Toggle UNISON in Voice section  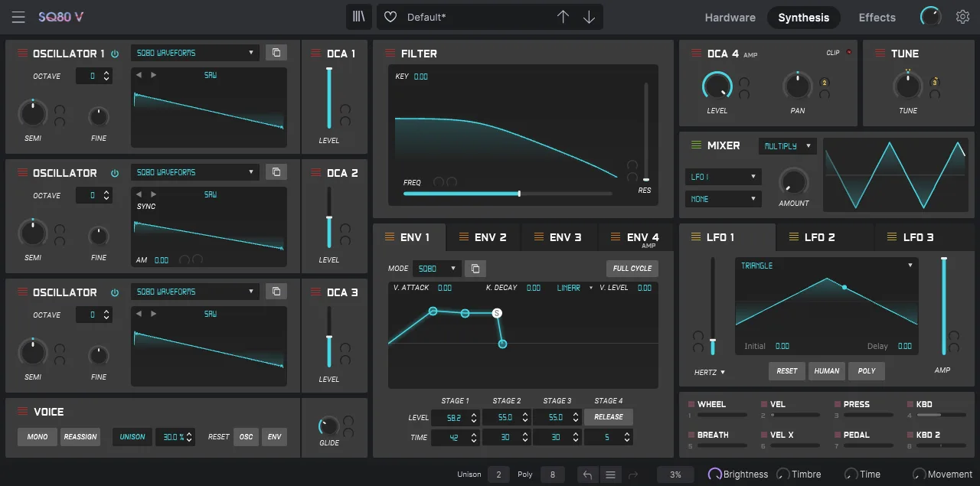[x=132, y=436]
